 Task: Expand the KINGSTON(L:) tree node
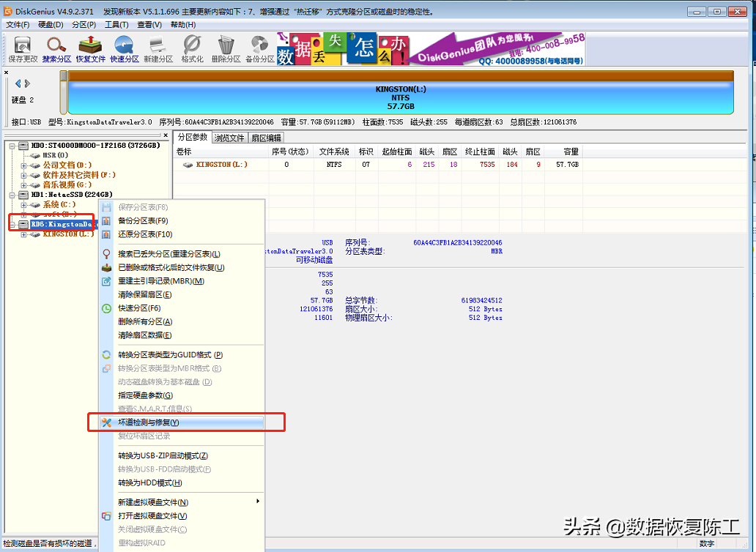pyautogui.click(x=23, y=234)
